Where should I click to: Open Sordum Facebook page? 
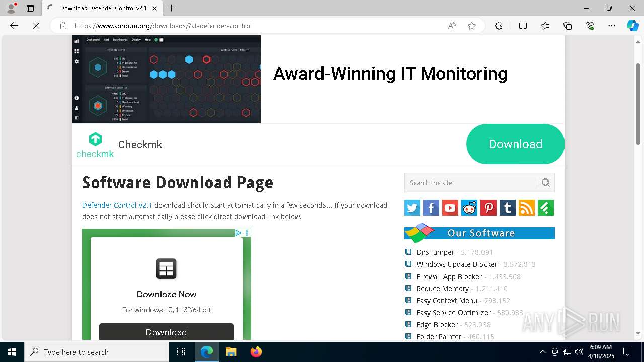pos(431,208)
